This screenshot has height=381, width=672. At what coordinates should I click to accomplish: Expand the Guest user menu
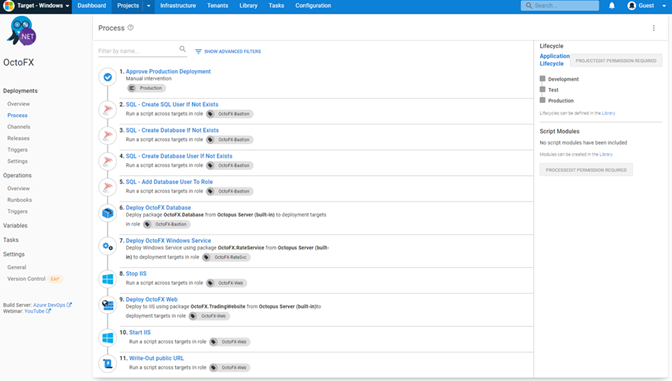pyautogui.click(x=647, y=6)
